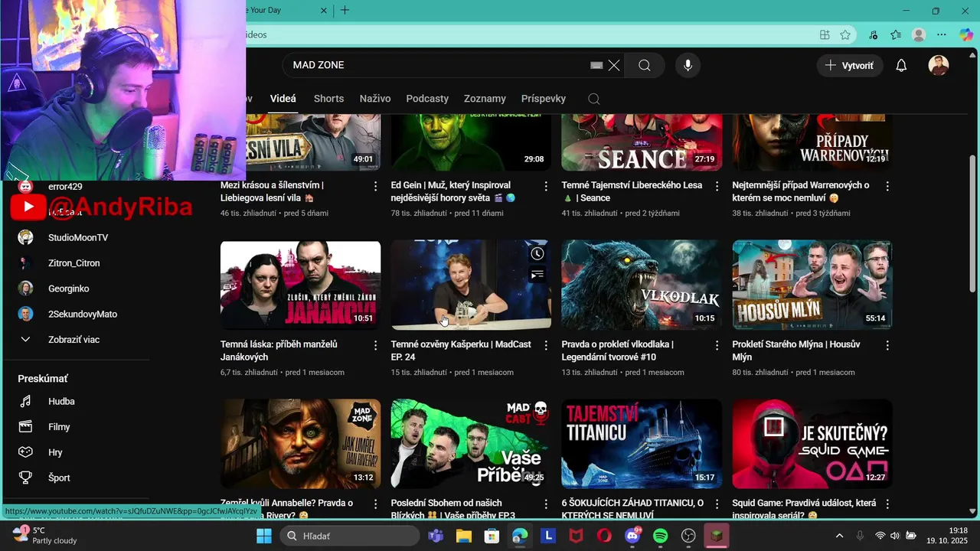Activate voice search microphone icon
This screenshot has height=551, width=980.
click(688, 66)
